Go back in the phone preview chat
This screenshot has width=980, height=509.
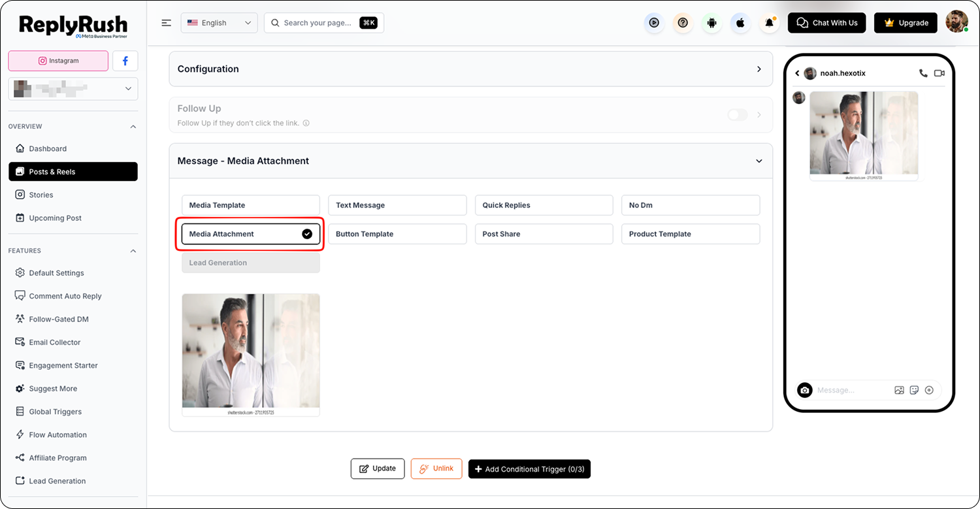click(x=797, y=73)
